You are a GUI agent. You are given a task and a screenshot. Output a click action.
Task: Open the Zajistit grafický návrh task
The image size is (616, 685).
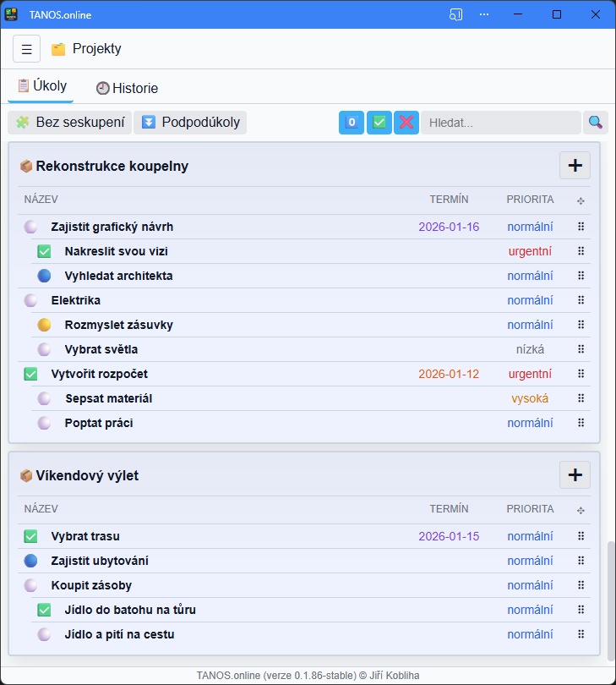pyautogui.click(x=112, y=227)
